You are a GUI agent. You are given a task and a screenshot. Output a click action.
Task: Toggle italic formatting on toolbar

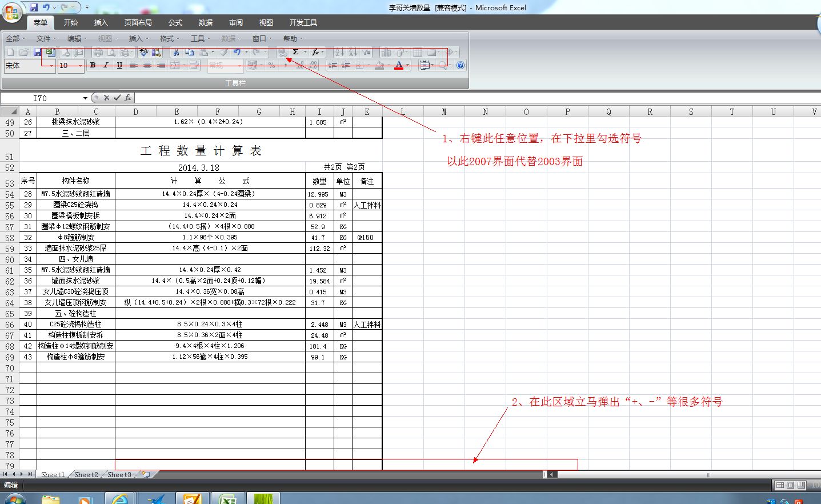click(x=105, y=65)
